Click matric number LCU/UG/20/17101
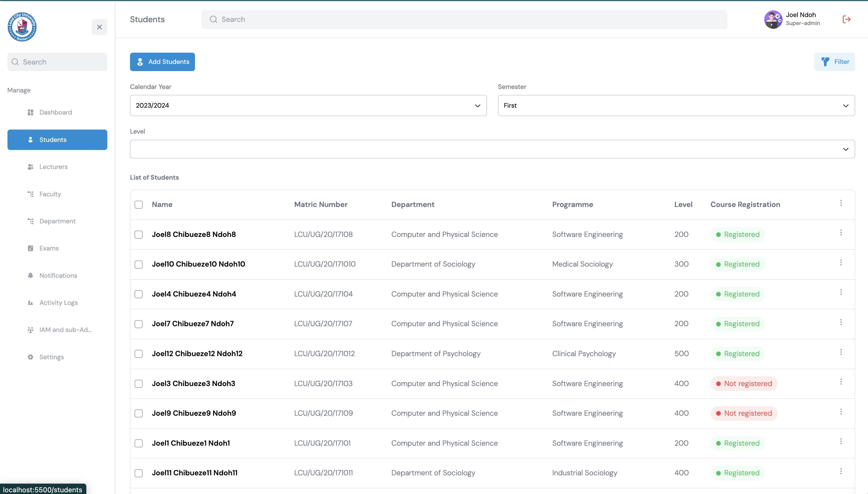Viewport: 868px width, 494px height. coord(322,443)
